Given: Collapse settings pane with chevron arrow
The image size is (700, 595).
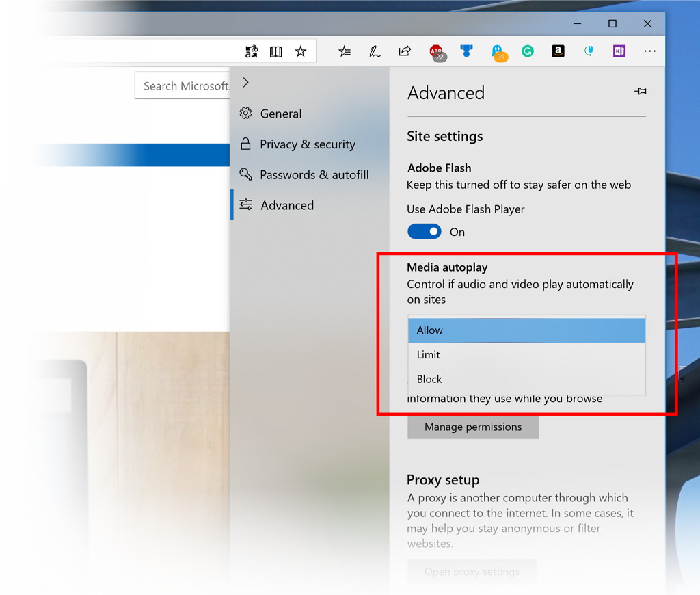Looking at the screenshot, I should click(245, 82).
